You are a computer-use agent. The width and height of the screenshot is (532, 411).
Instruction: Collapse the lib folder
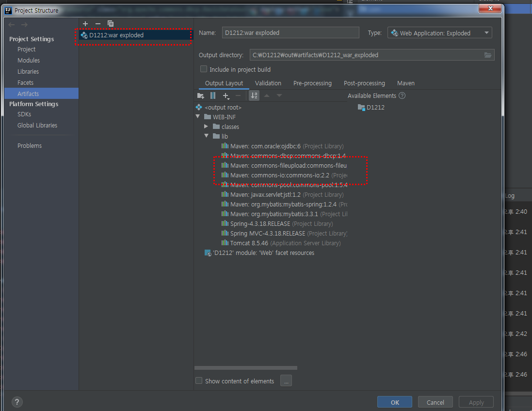206,136
